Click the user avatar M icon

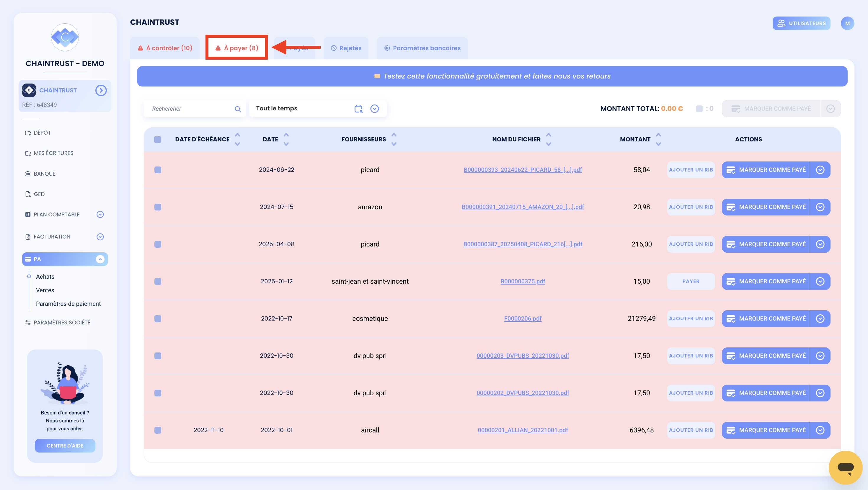click(847, 23)
